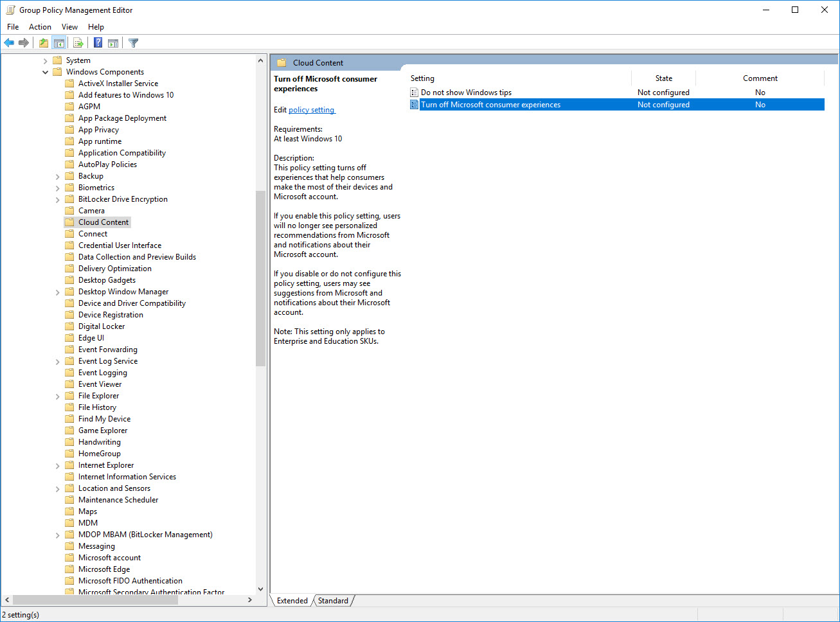Click tree pane horizontal scroll right arrow
The height and width of the screenshot is (622, 840).
coord(250,600)
